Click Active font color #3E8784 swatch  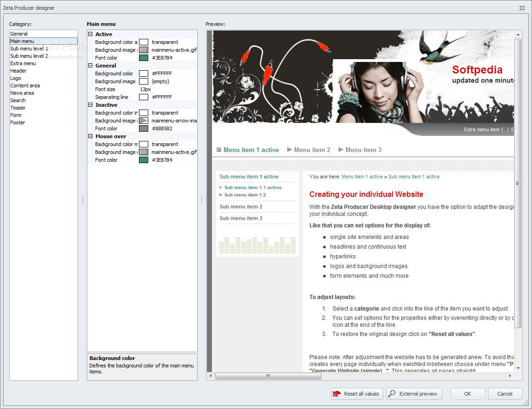pos(144,58)
